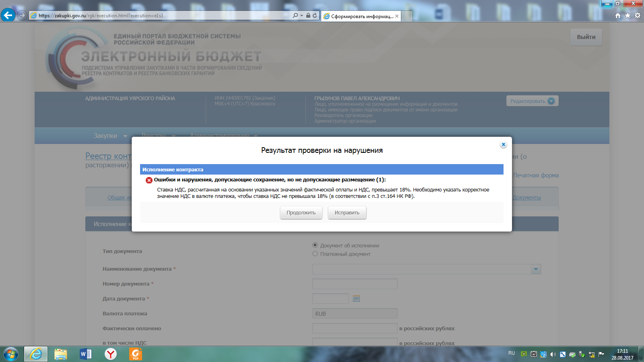Click the Продолжить button
This screenshot has height=362, width=644.
coord(301,213)
